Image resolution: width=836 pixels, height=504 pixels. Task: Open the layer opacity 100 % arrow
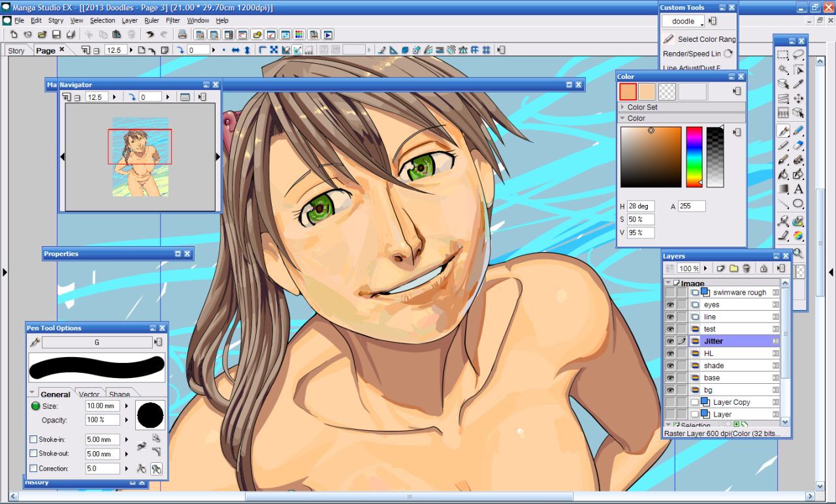[x=705, y=268]
